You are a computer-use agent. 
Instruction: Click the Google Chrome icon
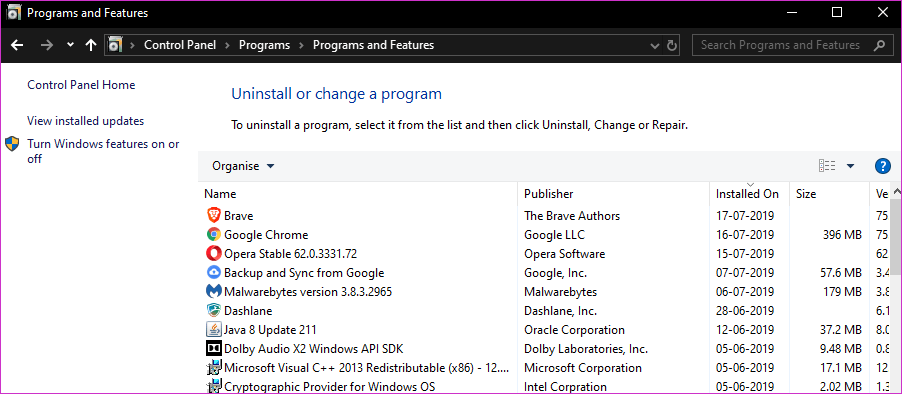pyautogui.click(x=213, y=235)
